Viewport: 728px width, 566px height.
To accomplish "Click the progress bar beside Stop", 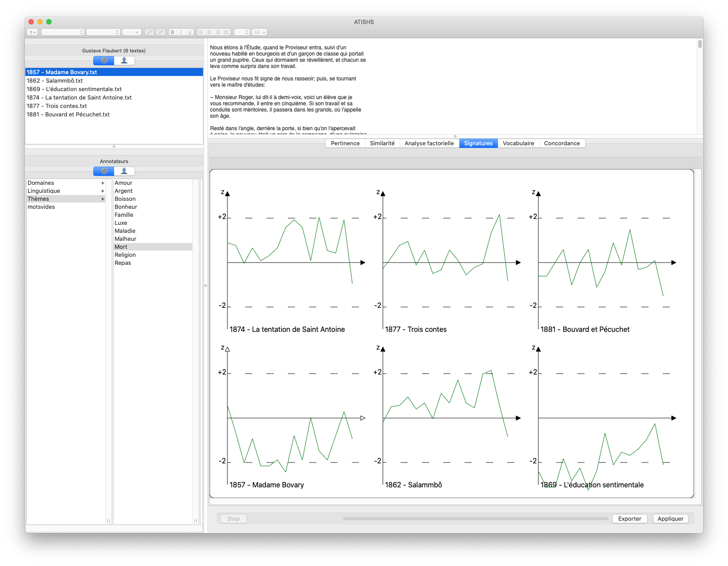I will (475, 519).
